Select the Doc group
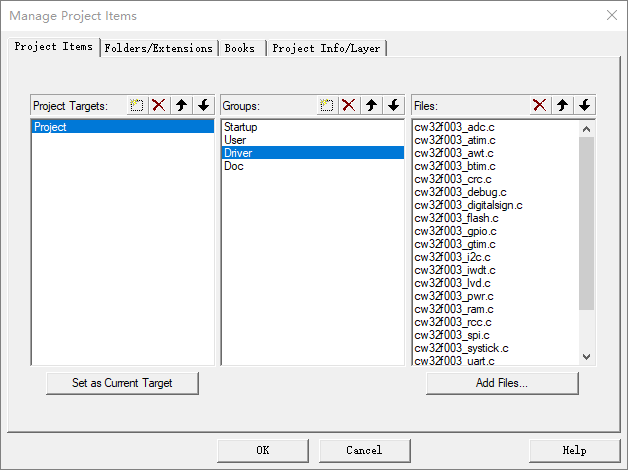The width and height of the screenshot is (628, 470). 313,166
